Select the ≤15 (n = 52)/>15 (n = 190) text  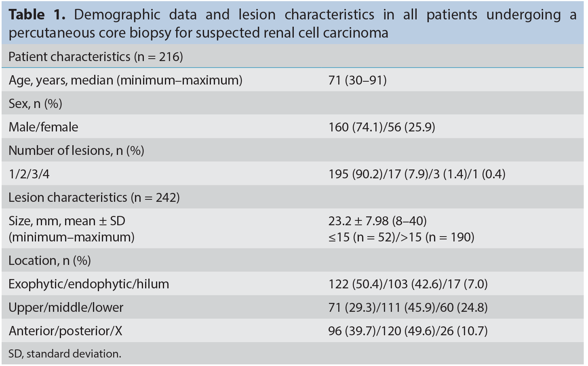click(x=401, y=237)
